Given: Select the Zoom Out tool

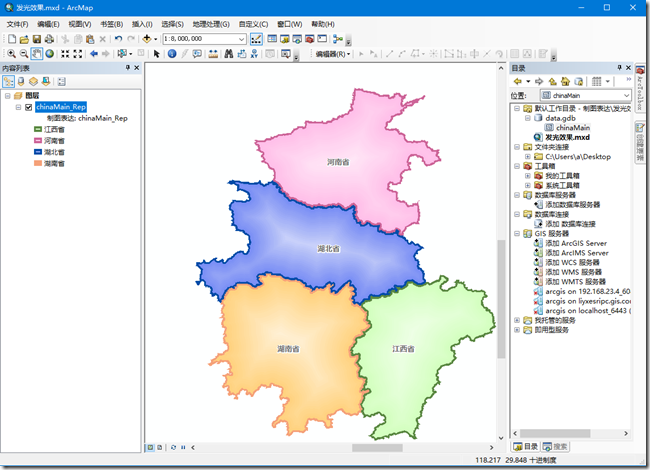Looking at the screenshot, I should tap(24, 53).
